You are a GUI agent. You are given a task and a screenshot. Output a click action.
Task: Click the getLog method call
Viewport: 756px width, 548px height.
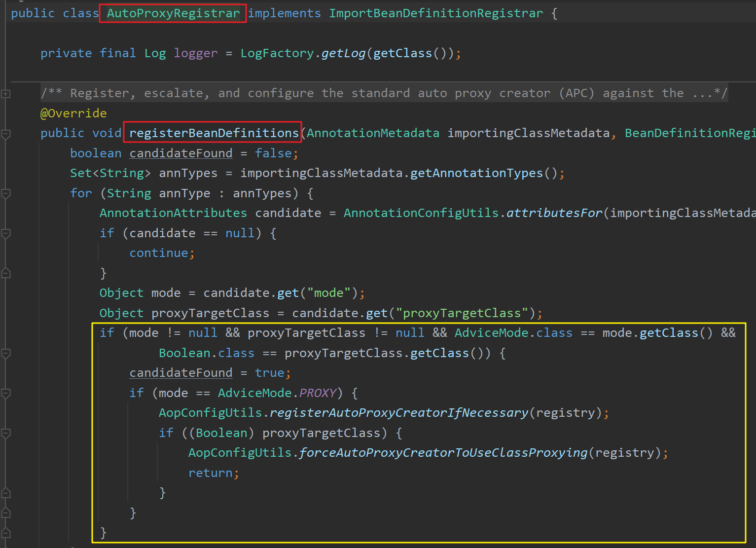(343, 53)
